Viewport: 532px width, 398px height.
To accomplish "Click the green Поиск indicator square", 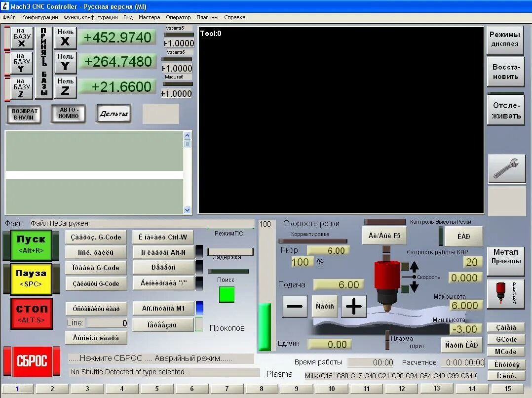I will [227, 294].
